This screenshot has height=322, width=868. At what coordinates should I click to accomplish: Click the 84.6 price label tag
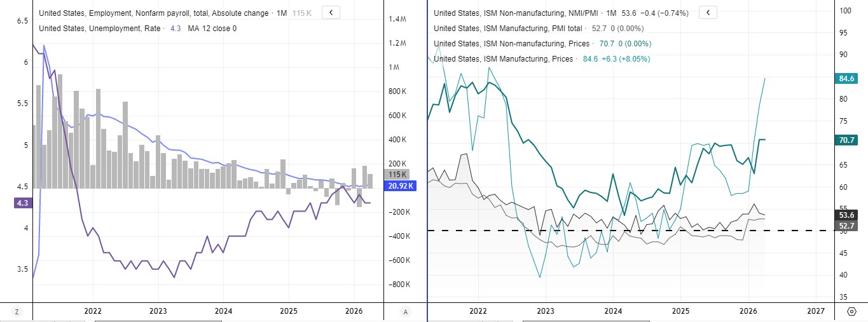click(846, 79)
